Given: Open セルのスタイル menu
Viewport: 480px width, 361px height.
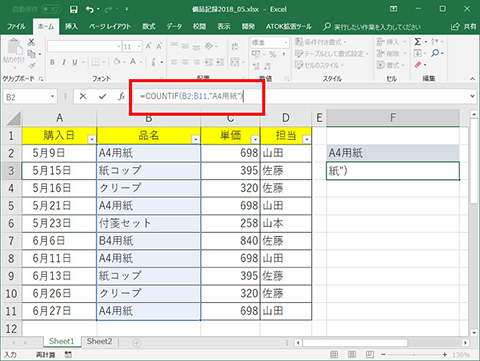Looking at the screenshot, I should [x=319, y=65].
